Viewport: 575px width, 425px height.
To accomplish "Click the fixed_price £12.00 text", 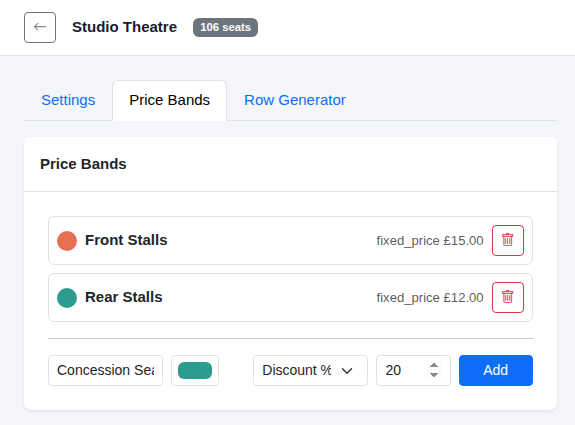I will click(x=430, y=298).
